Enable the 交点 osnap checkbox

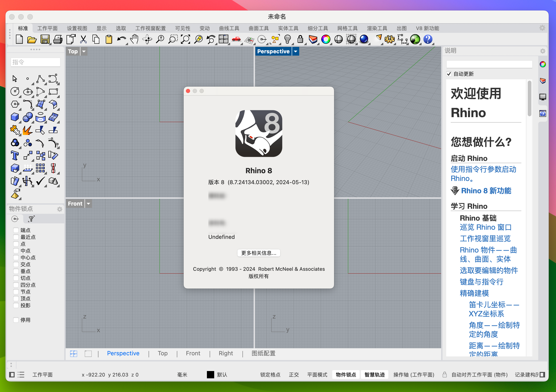tap(16, 264)
